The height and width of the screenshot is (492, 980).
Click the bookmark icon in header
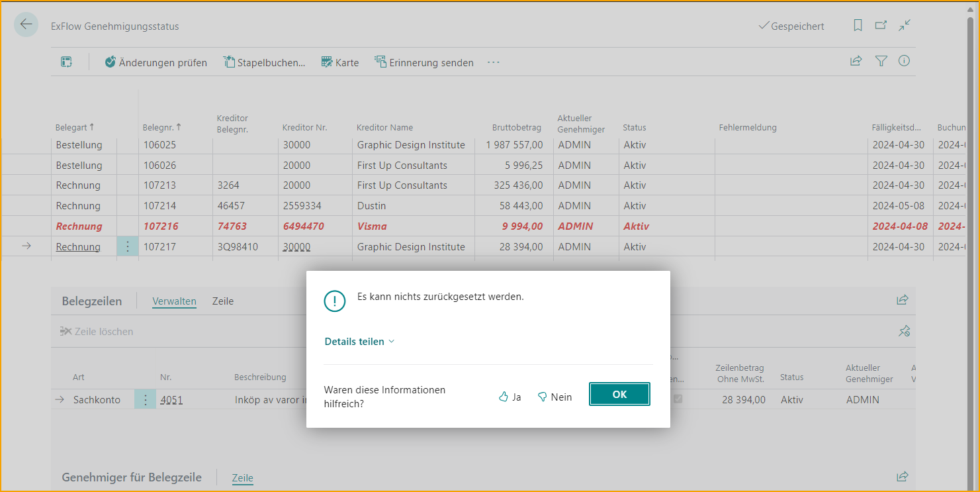tap(858, 26)
